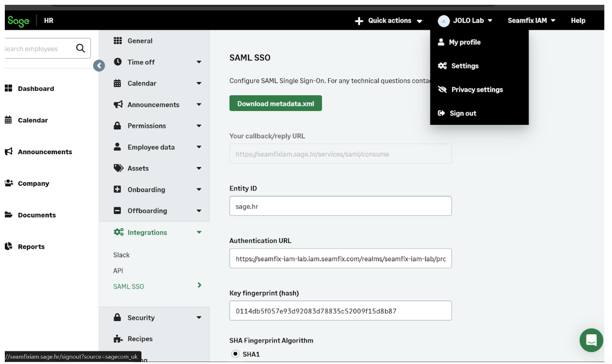Viewport: 612px width, 364px height.
Task: Open the Slack integration link
Action: point(122,255)
